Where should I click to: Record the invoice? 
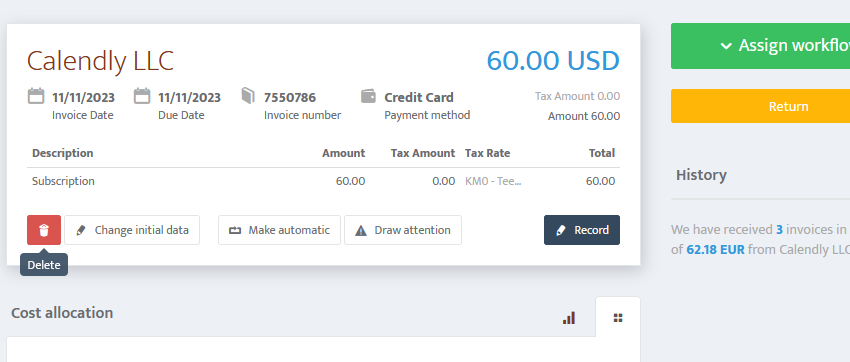click(x=582, y=230)
